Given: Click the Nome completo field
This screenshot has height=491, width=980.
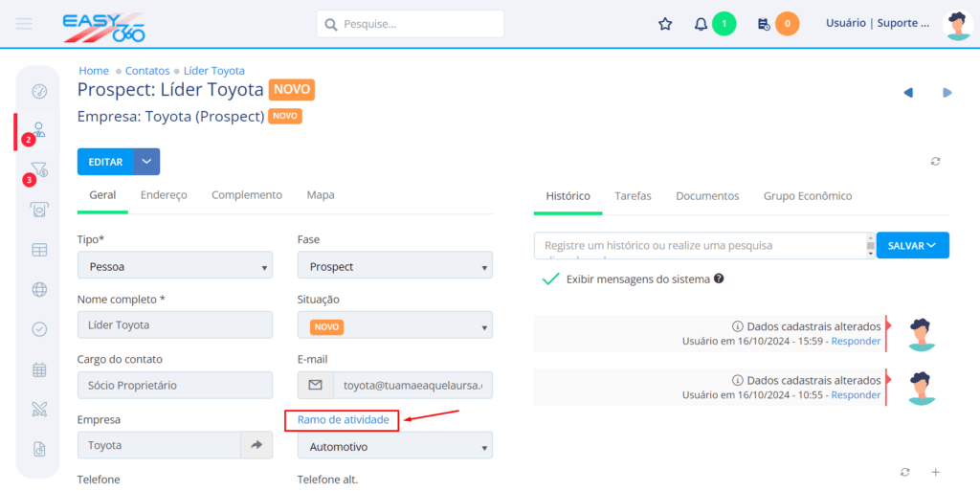Looking at the screenshot, I should (x=175, y=324).
